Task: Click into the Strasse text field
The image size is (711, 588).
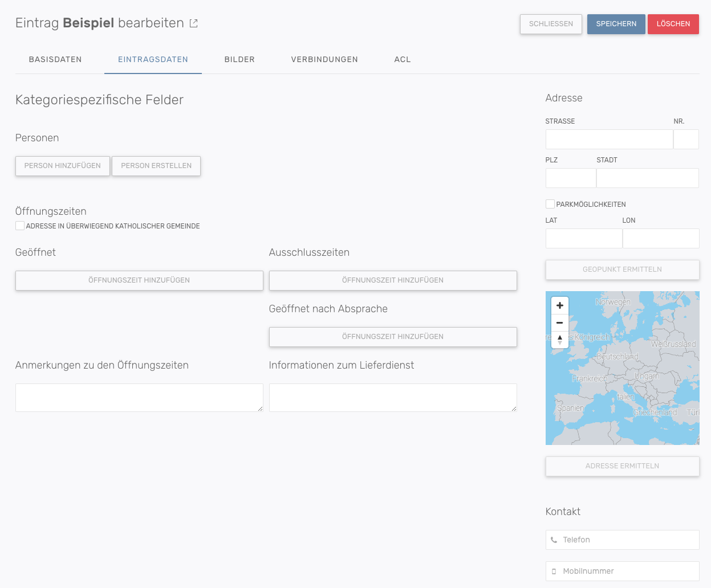Action: (609, 139)
